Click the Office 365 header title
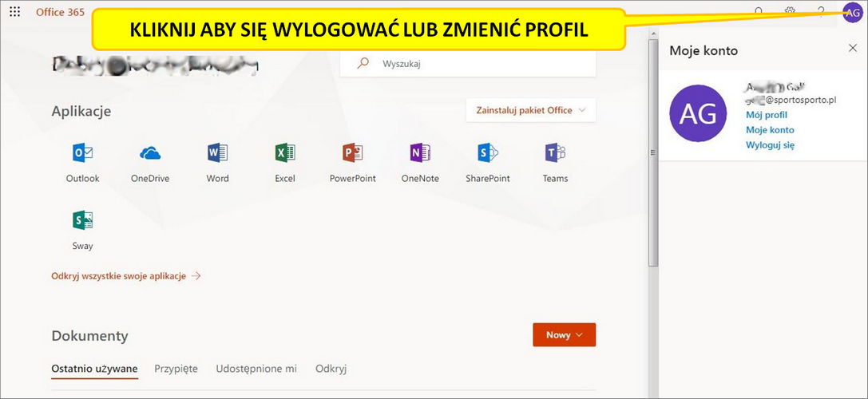Viewport: 868px width, 399px height. 61,12
